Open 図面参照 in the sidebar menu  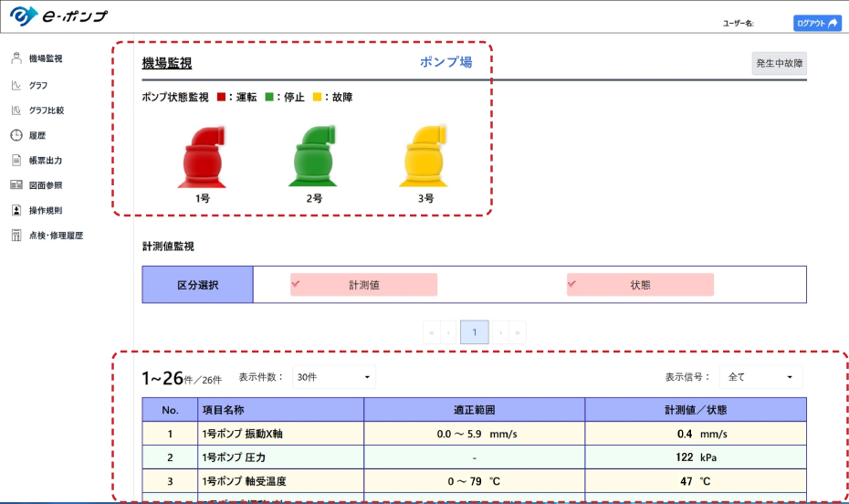46,185
